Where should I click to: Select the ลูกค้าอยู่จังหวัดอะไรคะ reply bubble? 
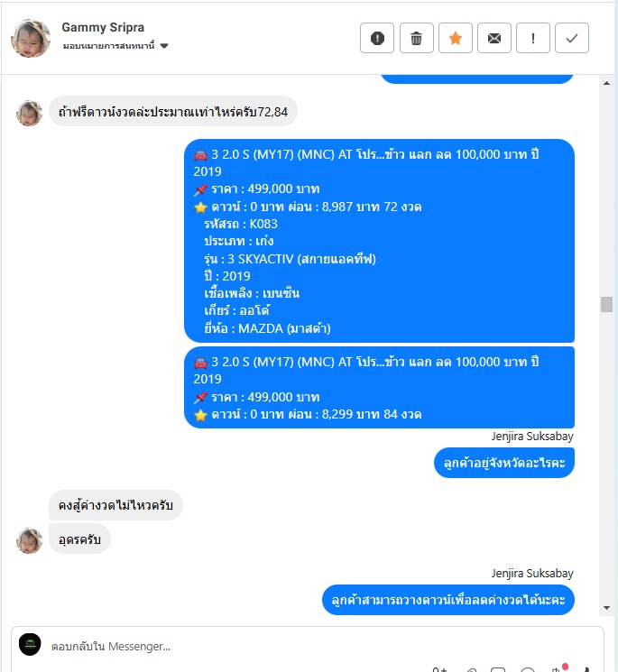click(x=504, y=463)
